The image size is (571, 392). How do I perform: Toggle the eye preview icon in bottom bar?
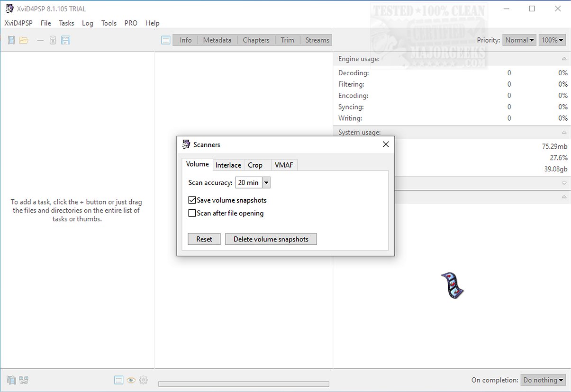[131, 380]
